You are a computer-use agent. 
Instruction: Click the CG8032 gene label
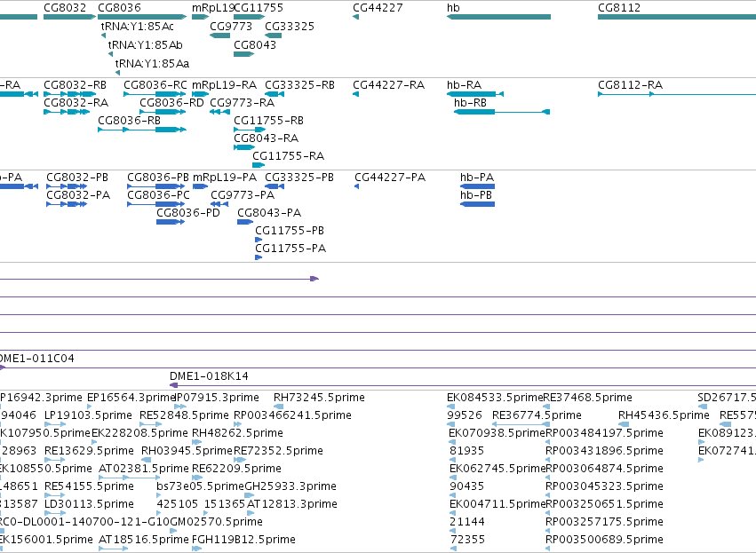pos(65,8)
